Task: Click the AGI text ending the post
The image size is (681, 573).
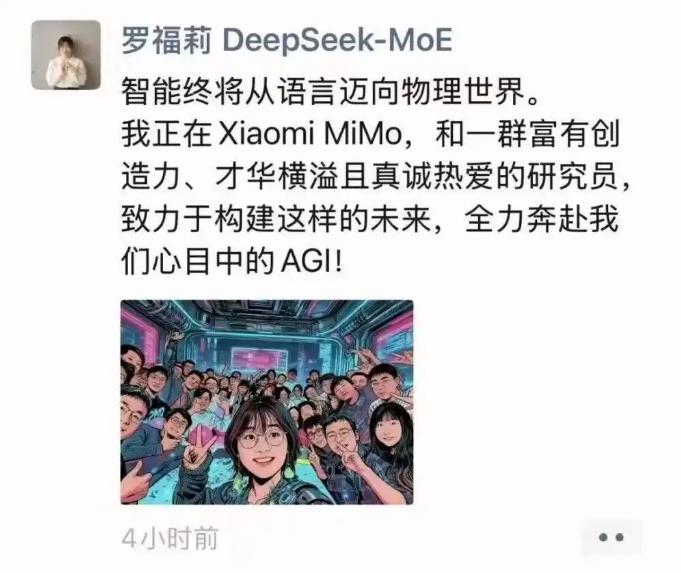Action: click(307, 262)
